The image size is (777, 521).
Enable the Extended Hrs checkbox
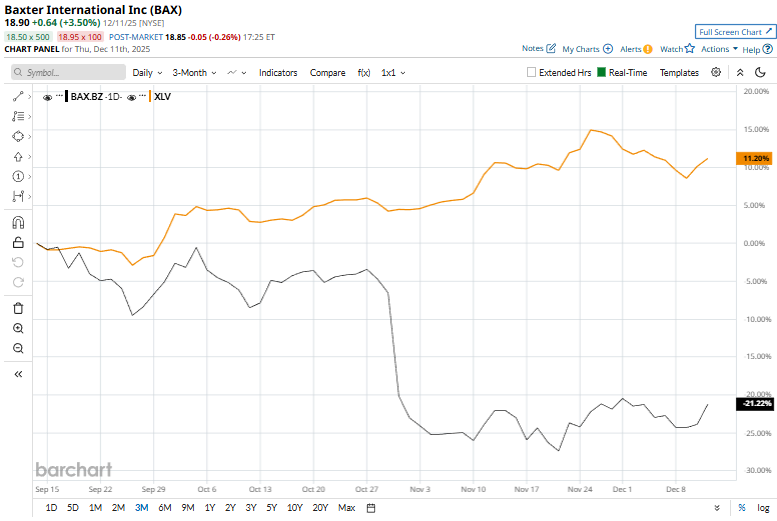point(532,73)
